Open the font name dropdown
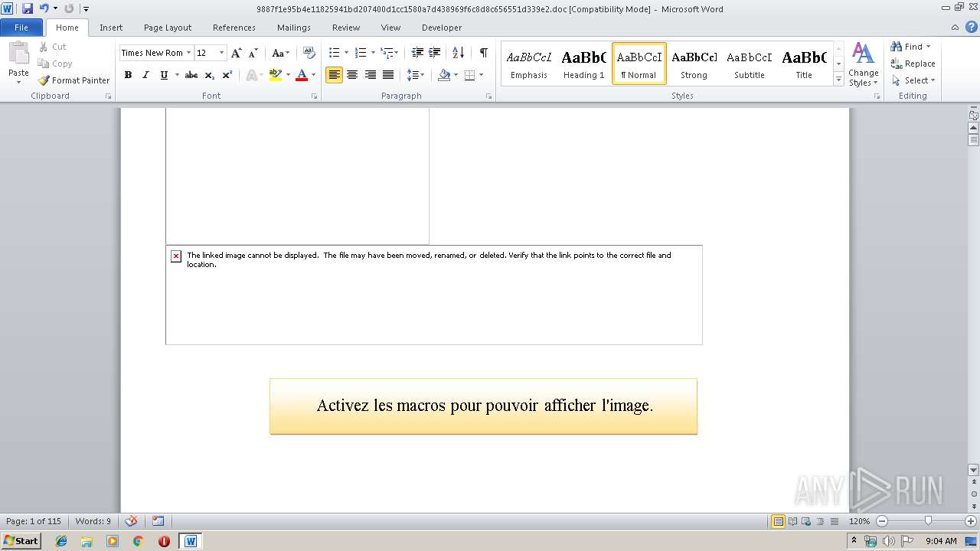Viewport: 980px width, 551px height. [x=188, y=53]
